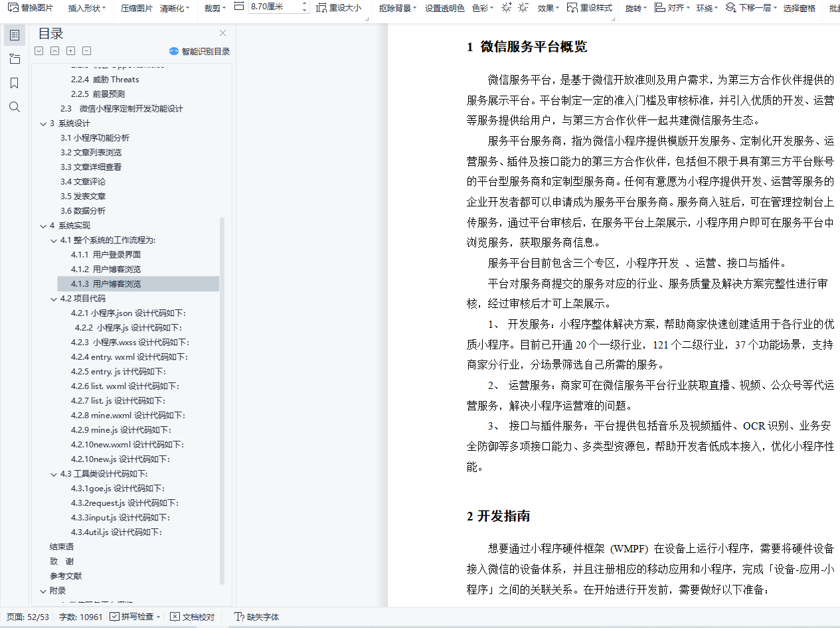Screen dimensions: 840x628
Task: Collapse the '3 系统设计' section
Action: click(43, 123)
